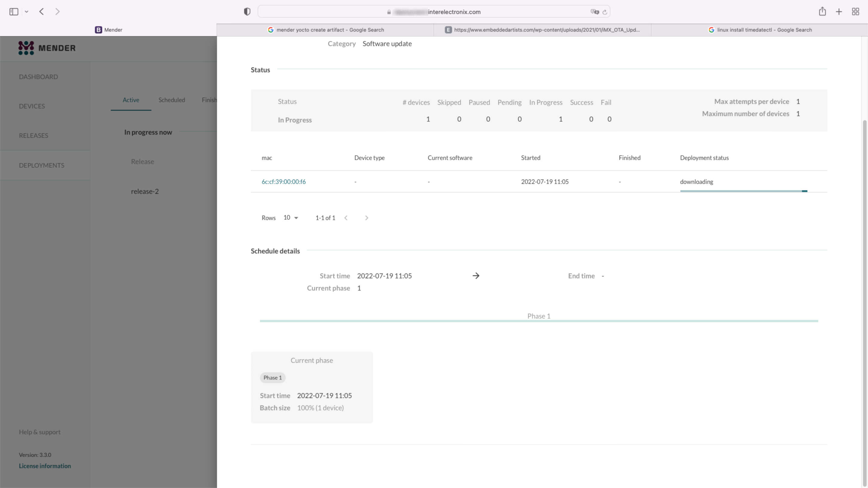Click the Help & support icon
This screenshot has width=868, height=488.
point(39,431)
